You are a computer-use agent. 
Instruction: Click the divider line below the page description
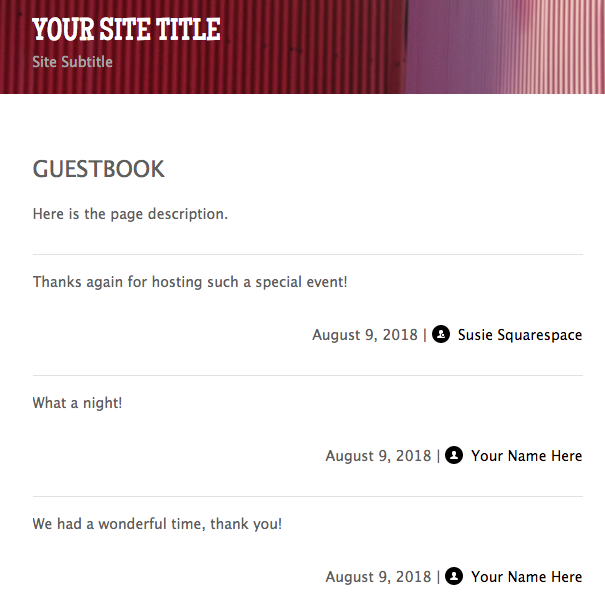(307, 255)
